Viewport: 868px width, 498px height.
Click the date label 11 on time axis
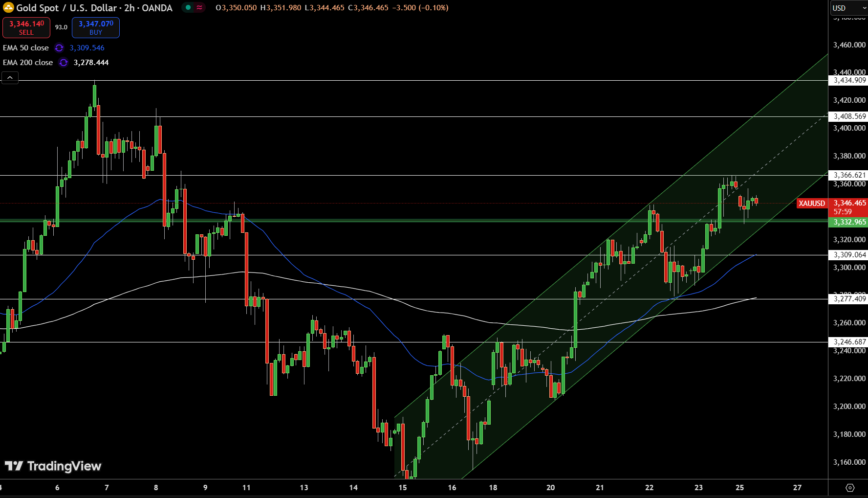tap(246, 488)
